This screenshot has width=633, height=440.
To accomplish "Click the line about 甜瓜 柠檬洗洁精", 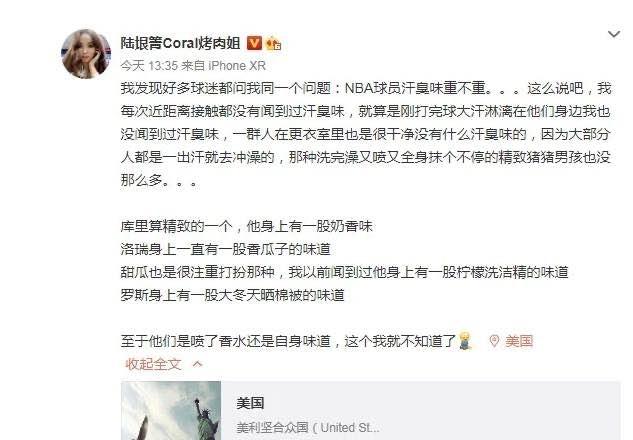I will point(344,272).
